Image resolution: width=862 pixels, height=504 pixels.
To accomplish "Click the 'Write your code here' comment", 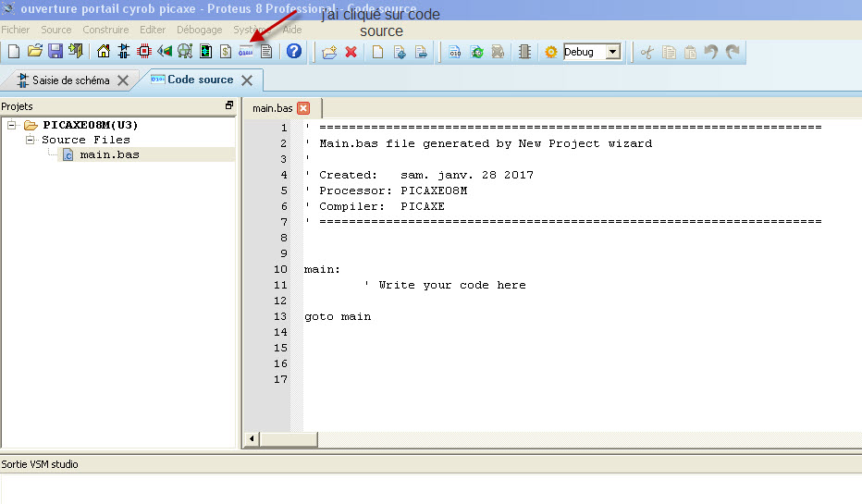I will (x=452, y=285).
